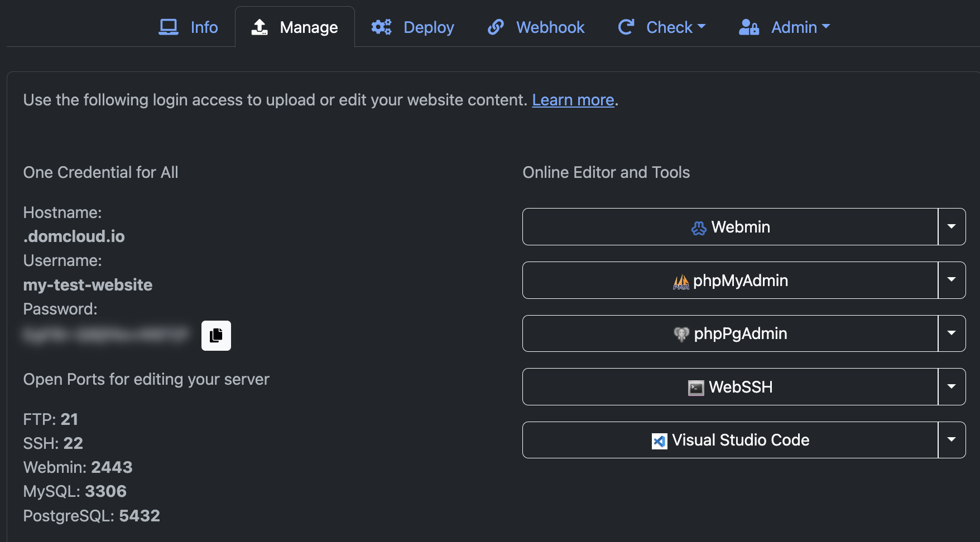Click the Visual Studio Code logo icon
The height and width of the screenshot is (542, 980).
[x=659, y=441]
